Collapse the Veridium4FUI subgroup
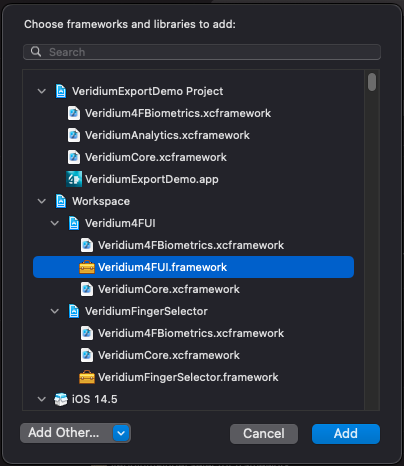 [55, 223]
